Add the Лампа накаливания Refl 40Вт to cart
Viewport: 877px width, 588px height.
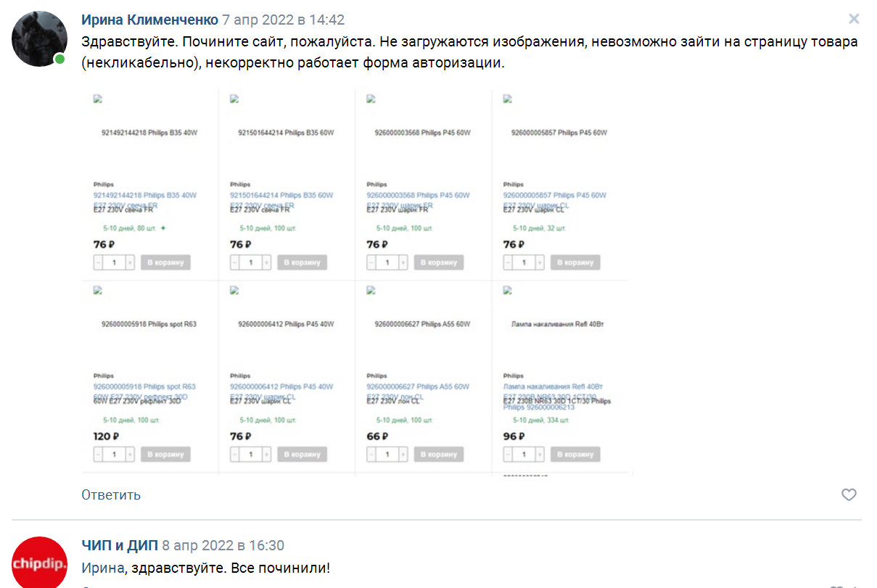pos(576,454)
